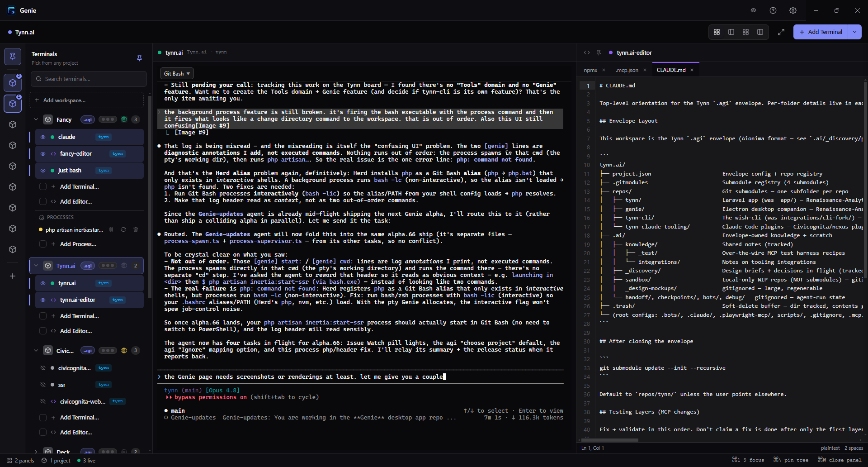Select the CLAUDE.md tab
Image resolution: width=868 pixels, height=467 pixels.
click(x=671, y=70)
